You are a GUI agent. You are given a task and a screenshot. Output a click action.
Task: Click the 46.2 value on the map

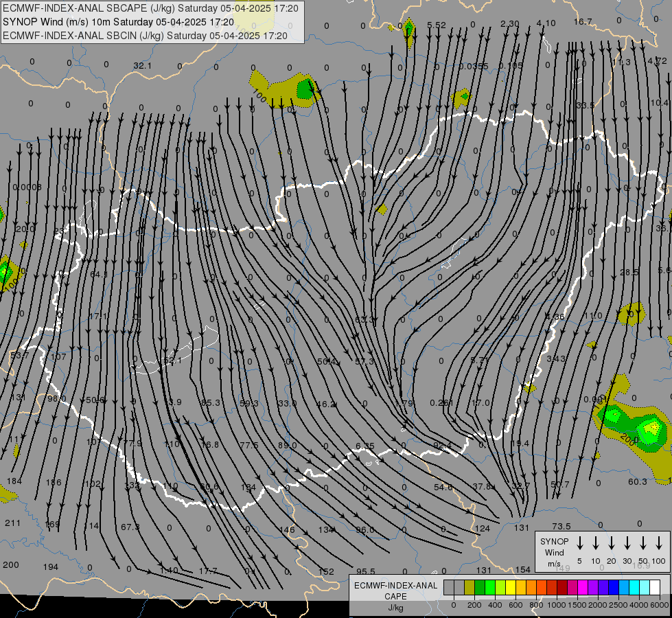tap(326, 404)
